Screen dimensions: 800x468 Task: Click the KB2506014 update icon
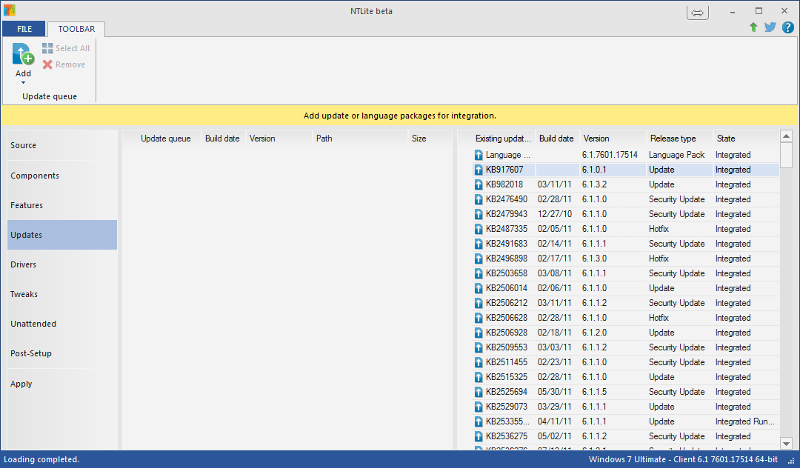(479, 288)
